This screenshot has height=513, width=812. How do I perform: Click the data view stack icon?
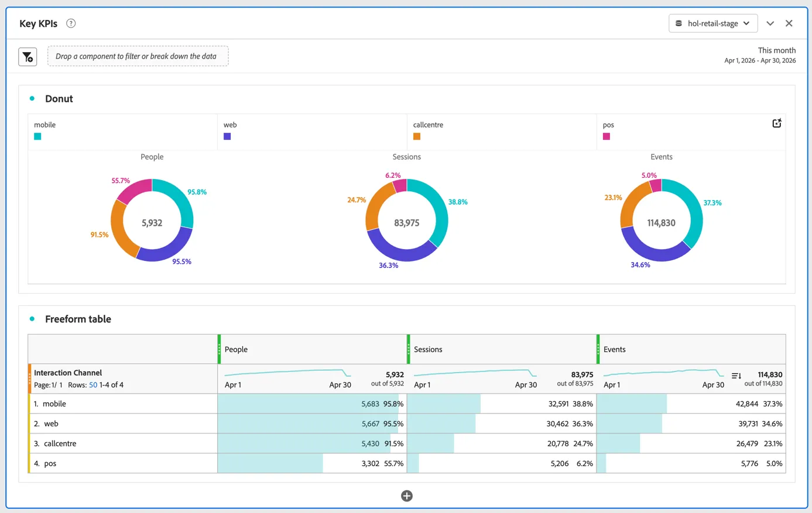[679, 23]
